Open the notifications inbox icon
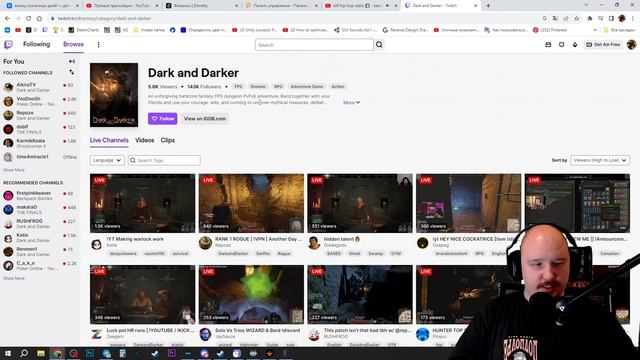640x360 pixels. pos(548,44)
